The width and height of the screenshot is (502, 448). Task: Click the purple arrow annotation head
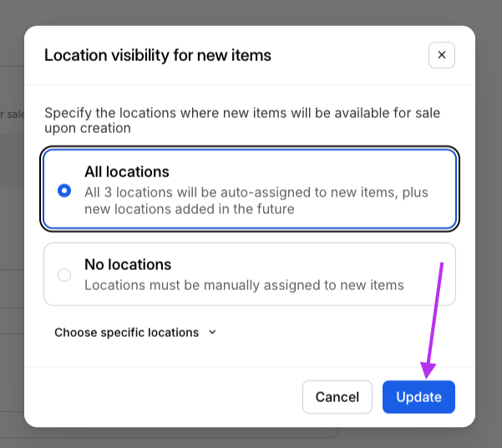point(429,371)
